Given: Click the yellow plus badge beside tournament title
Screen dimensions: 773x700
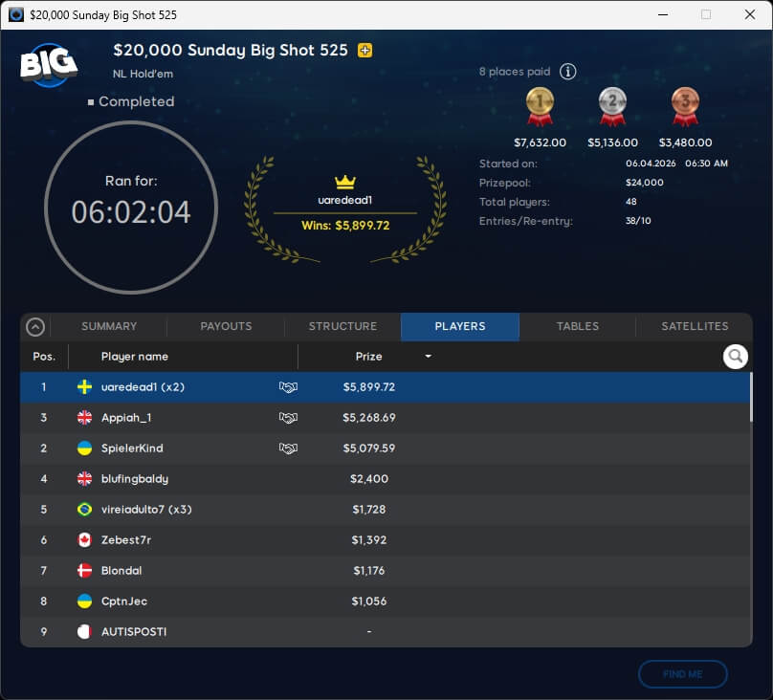Looking at the screenshot, I should coord(364,51).
